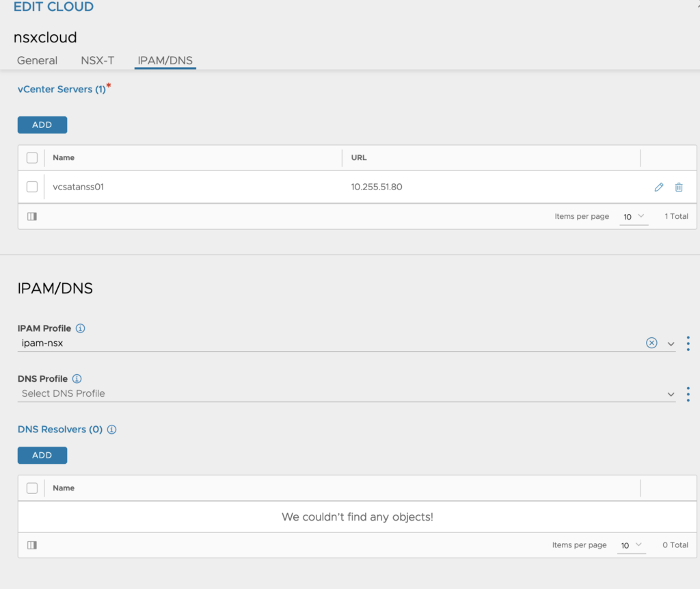This screenshot has width=700, height=589.
Task: Click the IPAM Profile info icon
Action: (81, 328)
